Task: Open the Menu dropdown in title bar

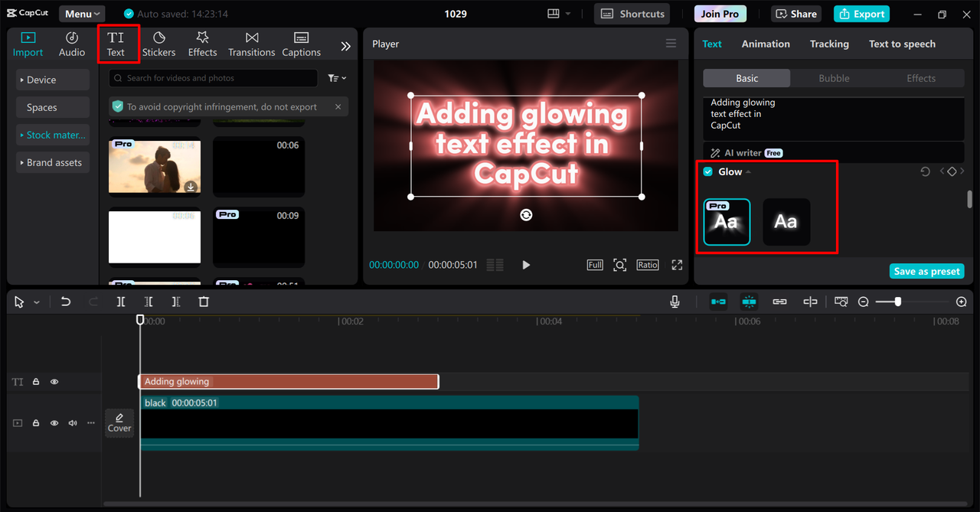Action: [83, 14]
